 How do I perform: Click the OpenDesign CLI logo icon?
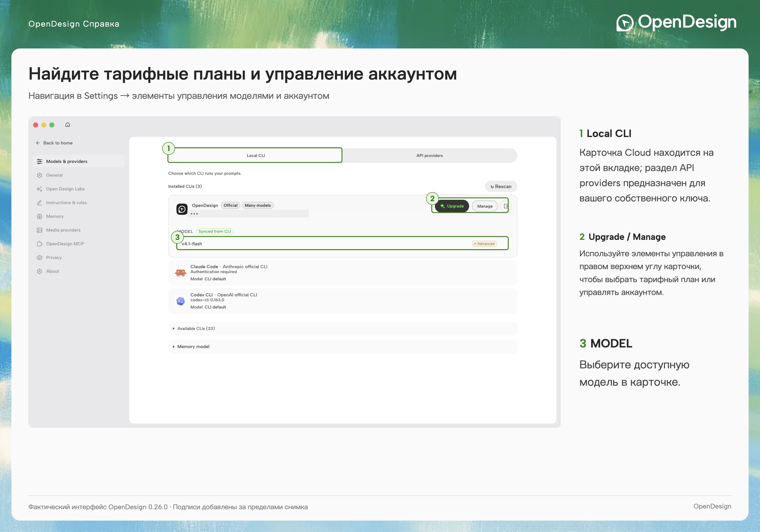coord(182,209)
